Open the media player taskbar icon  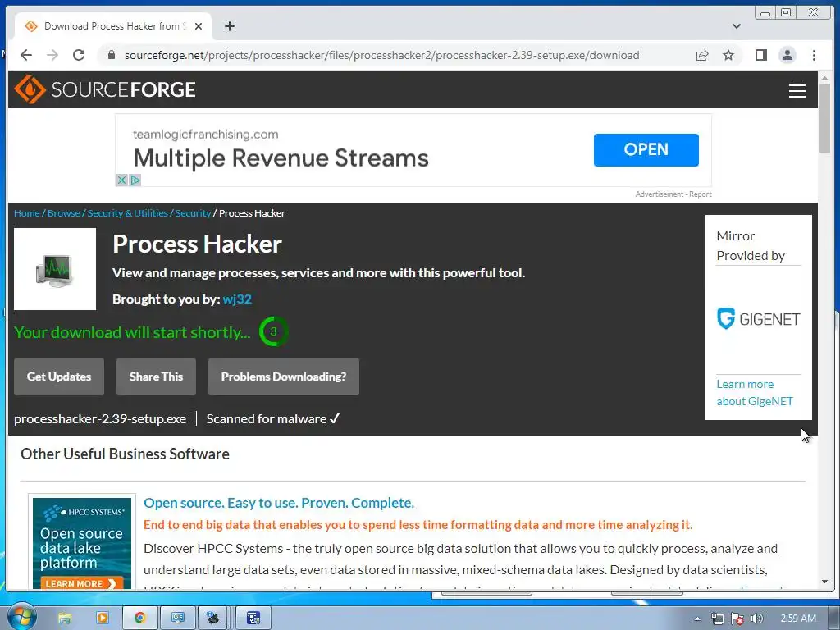point(102,619)
